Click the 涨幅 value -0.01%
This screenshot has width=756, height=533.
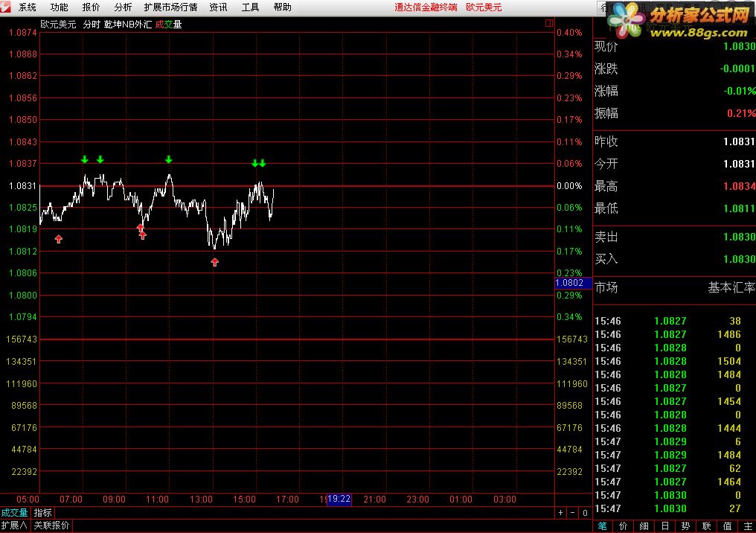(x=740, y=91)
